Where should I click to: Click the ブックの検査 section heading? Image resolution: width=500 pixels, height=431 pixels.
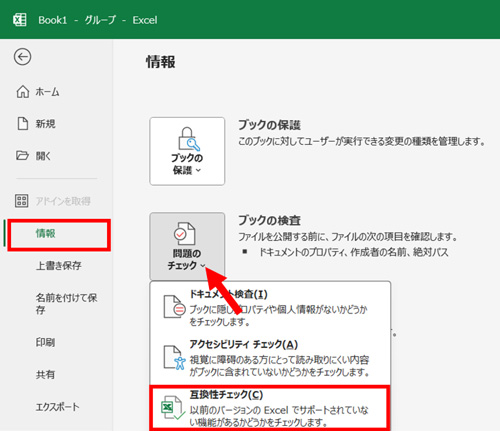(x=269, y=221)
